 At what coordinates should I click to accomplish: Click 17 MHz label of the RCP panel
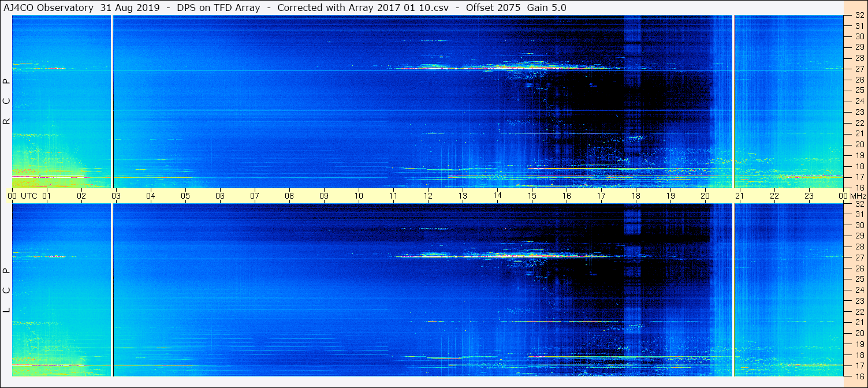859,177
